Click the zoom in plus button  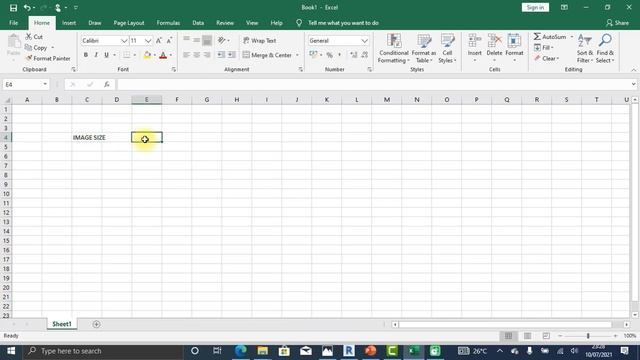(x=615, y=336)
